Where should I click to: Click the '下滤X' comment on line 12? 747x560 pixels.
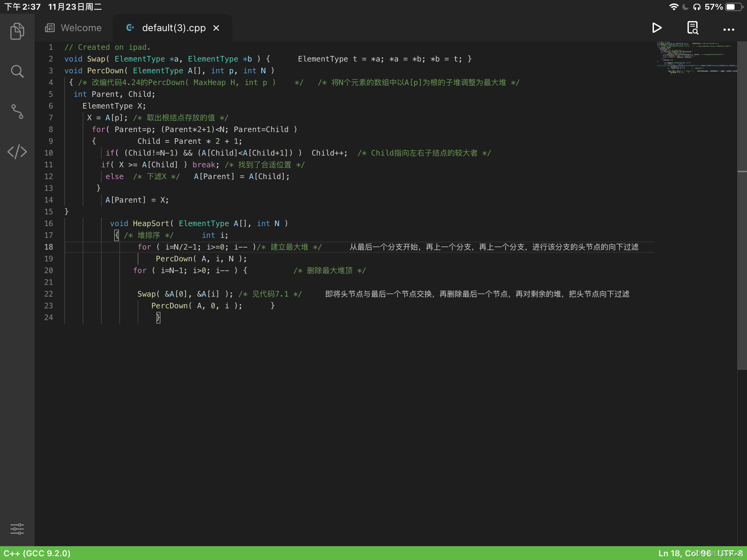coord(157,177)
